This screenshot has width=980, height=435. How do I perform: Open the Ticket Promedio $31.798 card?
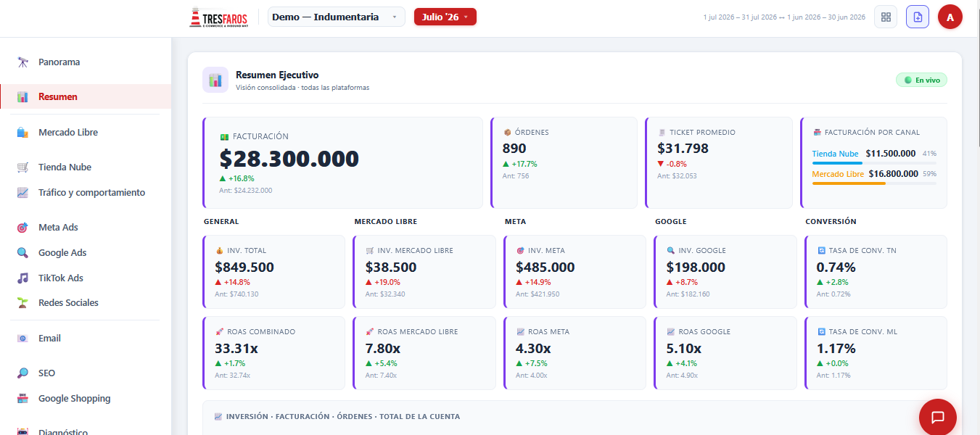pos(718,163)
